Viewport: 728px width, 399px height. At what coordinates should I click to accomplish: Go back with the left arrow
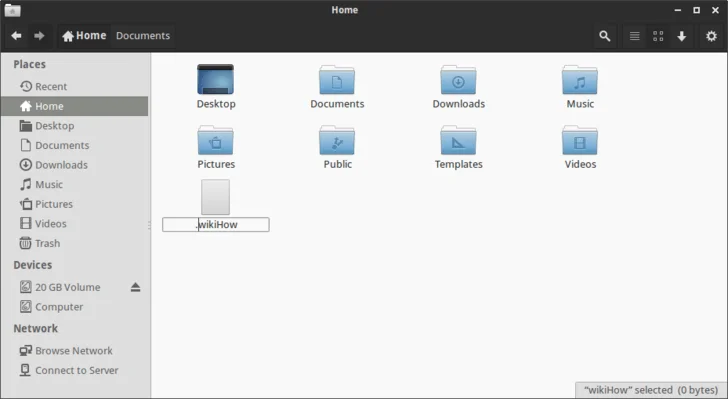16,36
